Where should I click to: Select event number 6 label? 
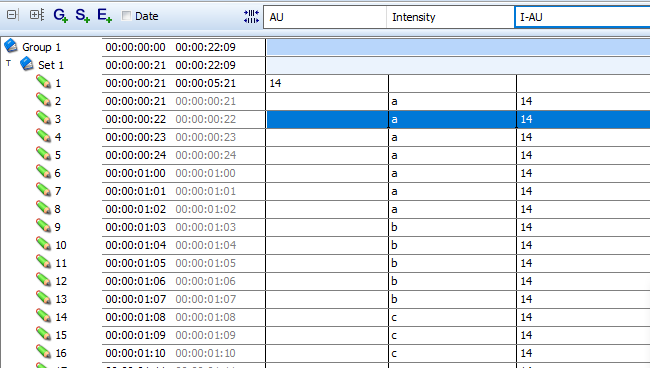(x=58, y=173)
